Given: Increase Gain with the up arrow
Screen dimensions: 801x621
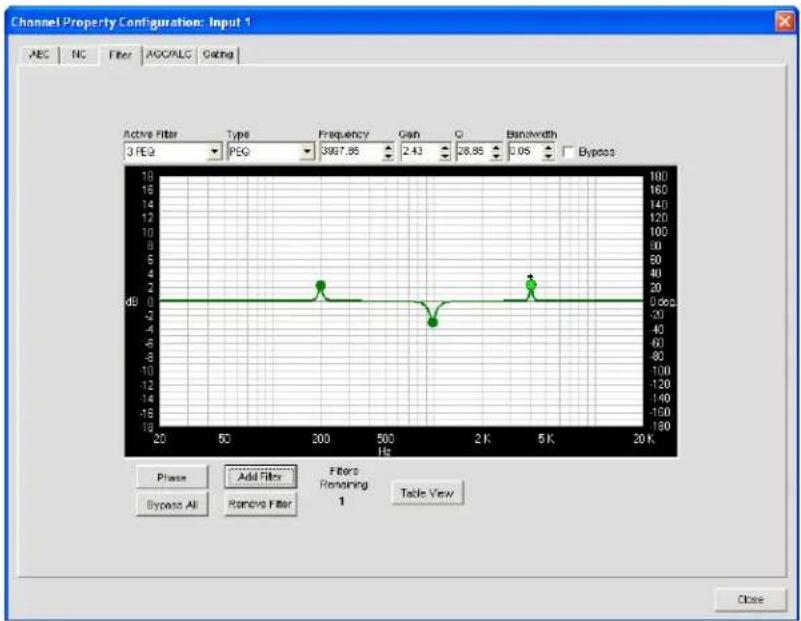Looking at the screenshot, I should pos(445,148).
